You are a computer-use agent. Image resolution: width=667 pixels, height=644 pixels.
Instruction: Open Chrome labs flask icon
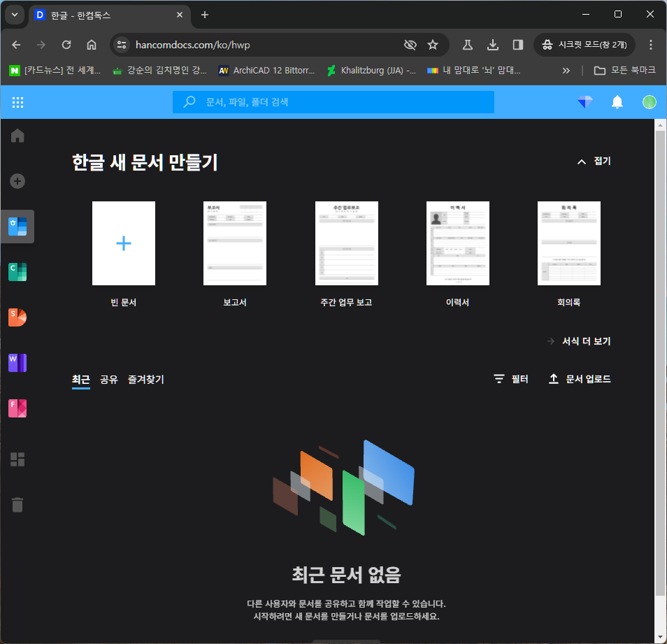click(x=468, y=45)
